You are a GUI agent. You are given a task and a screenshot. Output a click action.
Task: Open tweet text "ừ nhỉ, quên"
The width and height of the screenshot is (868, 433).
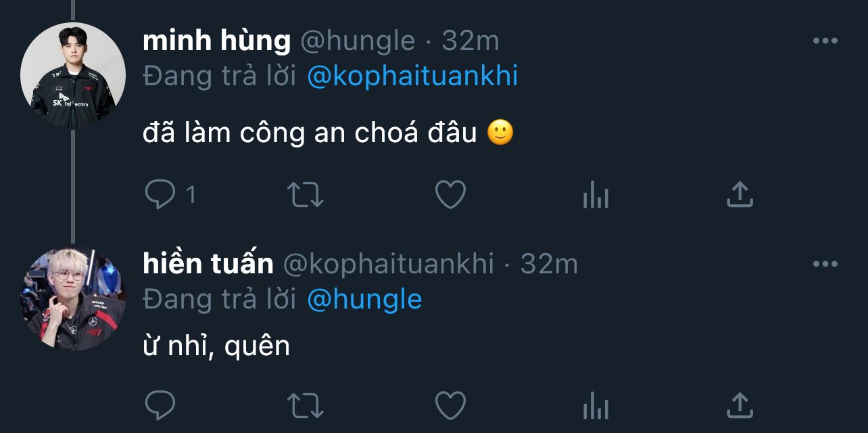pos(216,346)
